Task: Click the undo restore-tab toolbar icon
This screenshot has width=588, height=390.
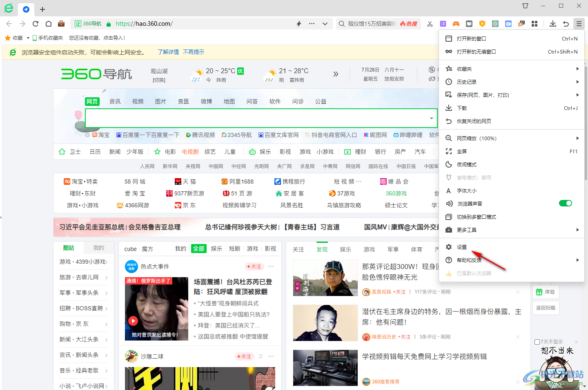Action: [566, 24]
